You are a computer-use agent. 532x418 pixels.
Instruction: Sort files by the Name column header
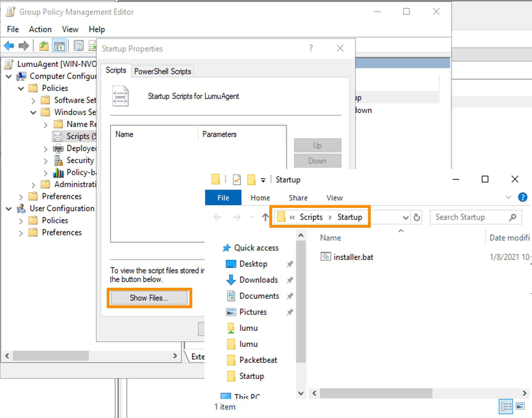point(331,238)
